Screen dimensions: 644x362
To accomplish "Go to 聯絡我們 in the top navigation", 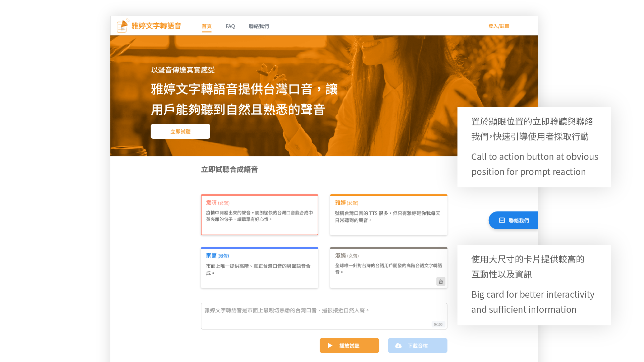I will click(259, 26).
